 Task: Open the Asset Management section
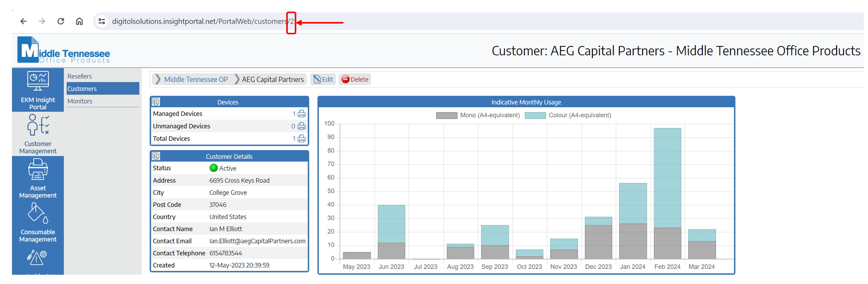[x=38, y=178]
